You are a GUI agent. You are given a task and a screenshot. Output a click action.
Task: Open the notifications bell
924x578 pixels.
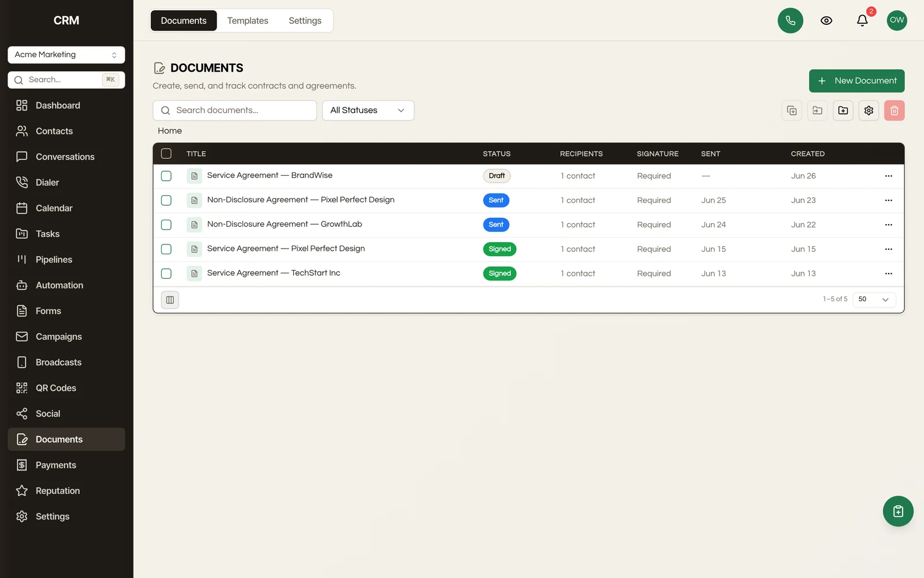[862, 21]
